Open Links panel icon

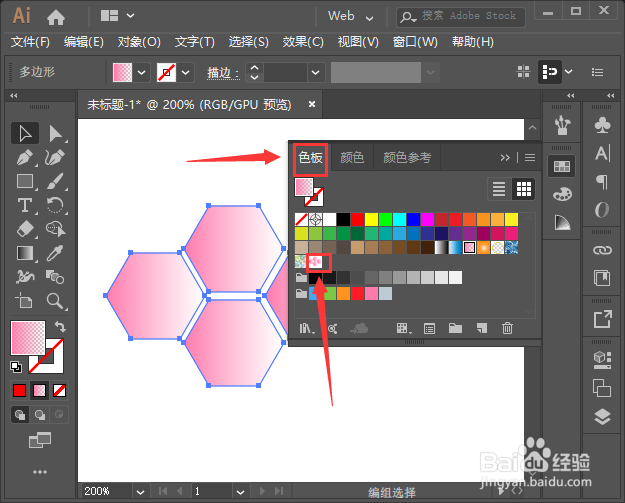(x=602, y=250)
